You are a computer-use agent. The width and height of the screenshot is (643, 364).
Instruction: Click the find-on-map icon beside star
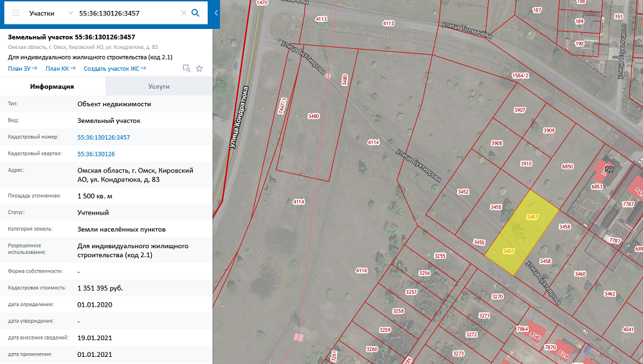click(x=186, y=68)
